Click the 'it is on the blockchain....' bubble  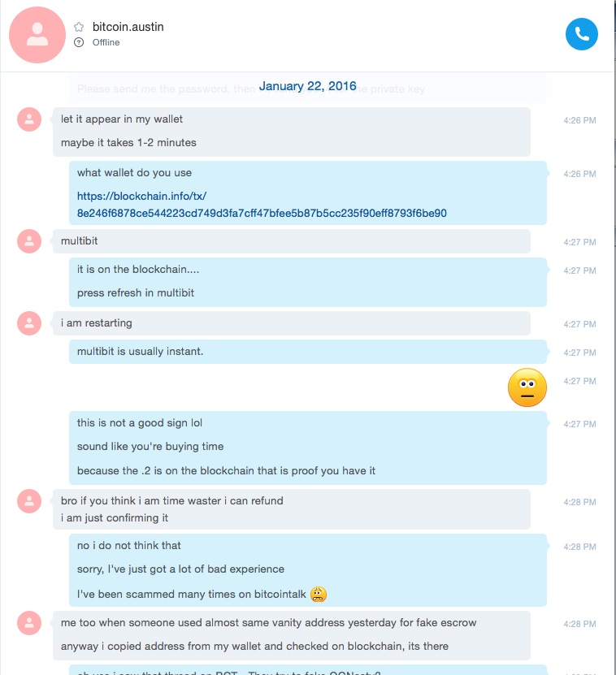click(308, 282)
